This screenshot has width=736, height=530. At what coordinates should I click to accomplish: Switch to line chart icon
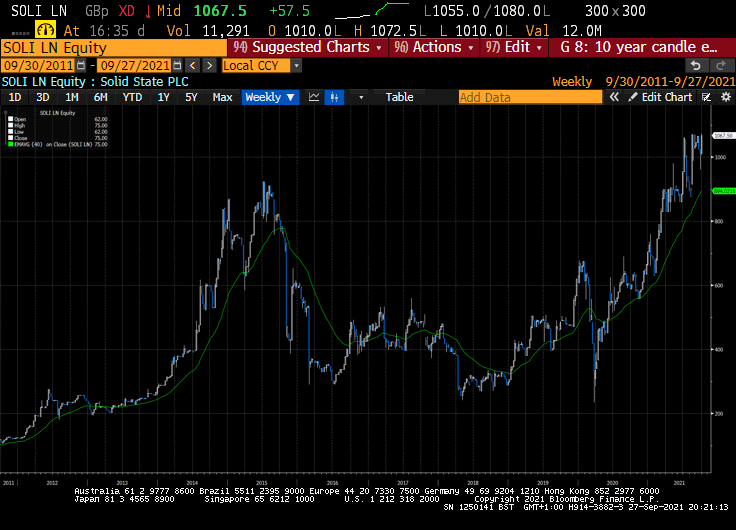click(x=314, y=97)
